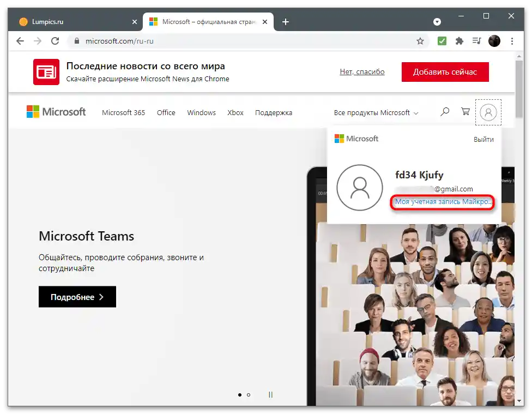Screen dimensions: 532x414
Task: Select the first carousel slide dot
Action: coord(240,395)
